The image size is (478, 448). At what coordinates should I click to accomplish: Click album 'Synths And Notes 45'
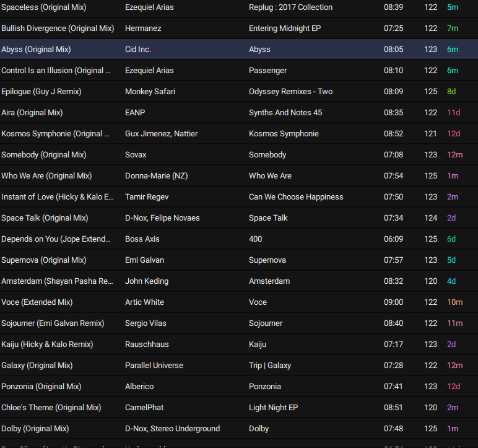pos(285,113)
